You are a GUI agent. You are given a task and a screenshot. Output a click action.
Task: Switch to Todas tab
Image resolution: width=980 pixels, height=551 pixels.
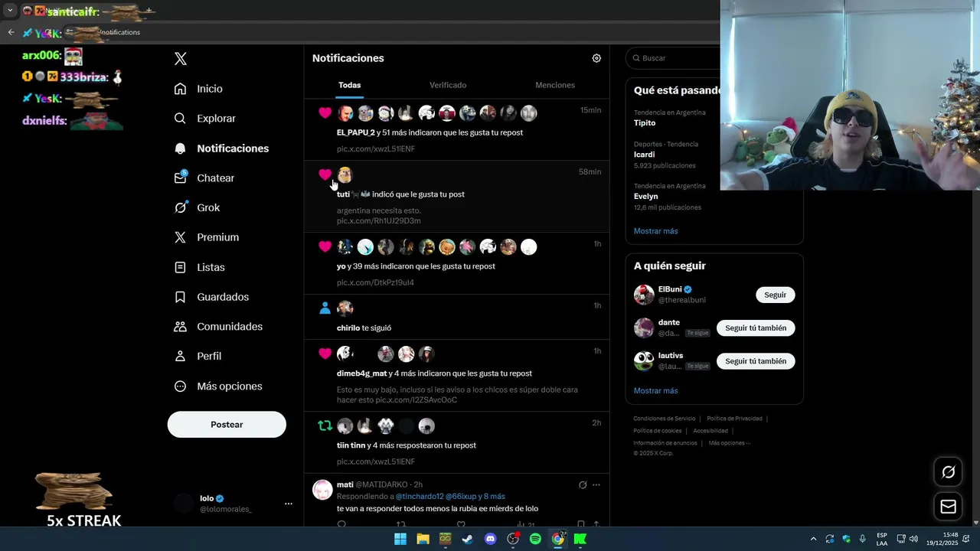tap(349, 85)
